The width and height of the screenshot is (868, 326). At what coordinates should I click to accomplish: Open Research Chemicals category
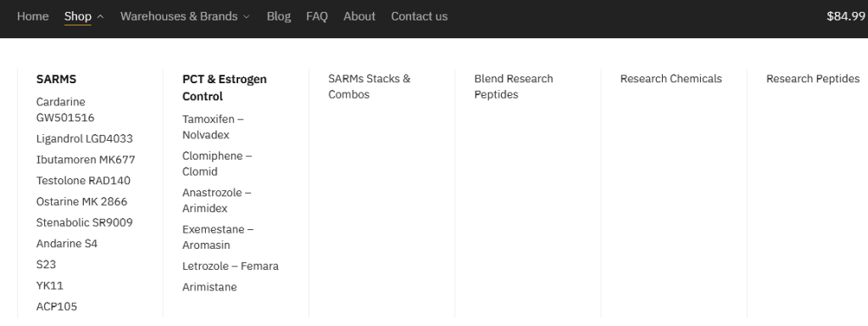(x=671, y=79)
